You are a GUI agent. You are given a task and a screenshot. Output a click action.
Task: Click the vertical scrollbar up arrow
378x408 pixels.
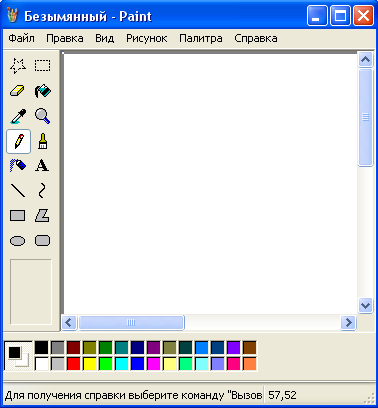[x=365, y=60]
